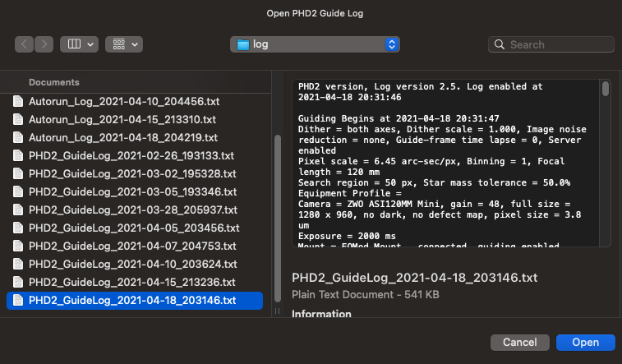Click the Information section heading
Screen dimensions: 622x364
[x=321, y=314]
